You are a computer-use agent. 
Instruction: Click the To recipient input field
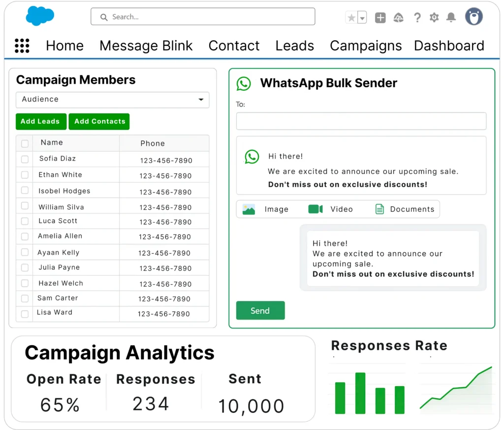pyautogui.click(x=361, y=121)
